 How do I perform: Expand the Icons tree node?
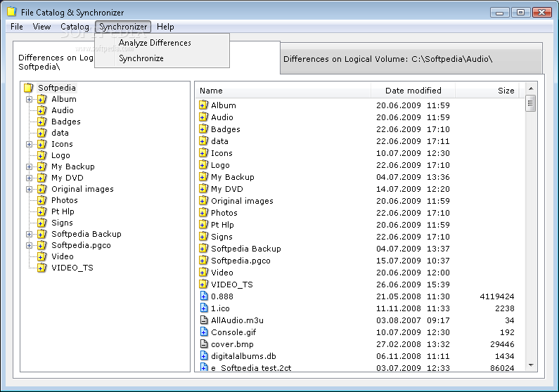(x=30, y=144)
